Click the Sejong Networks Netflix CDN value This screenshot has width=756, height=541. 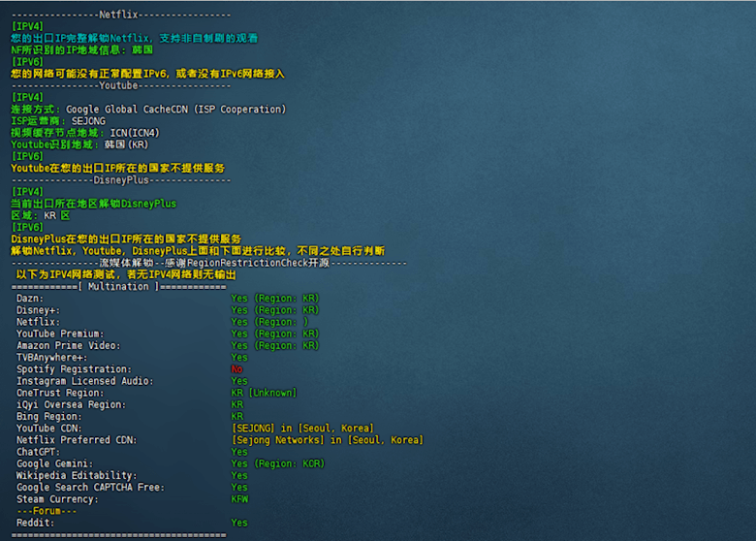click(327, 440)
